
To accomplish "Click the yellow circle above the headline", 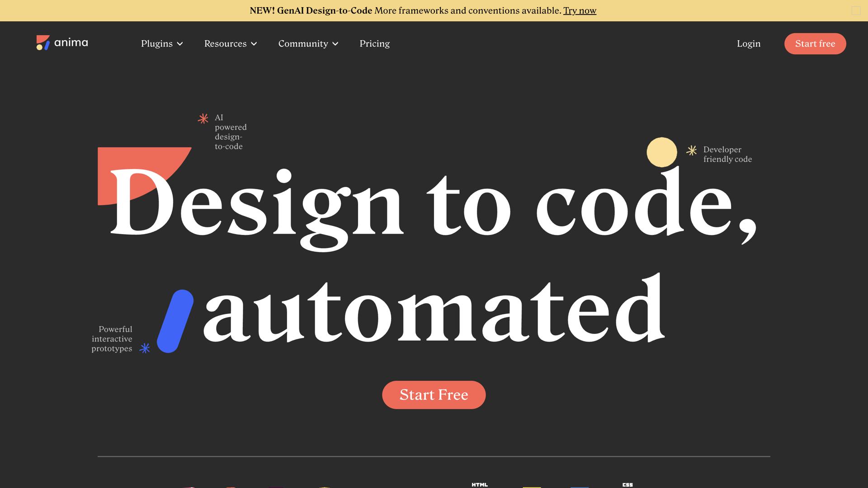I will coord(661,151).
